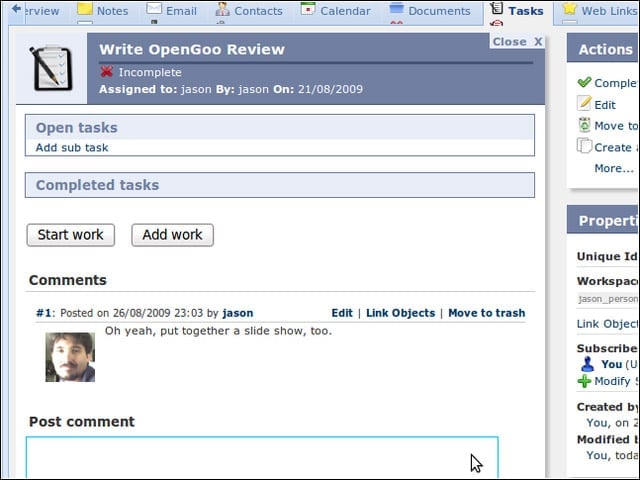The width and height of the screenshot is (640, 480).
Task: Focus the Post comment text box
Action: point(262,457)
